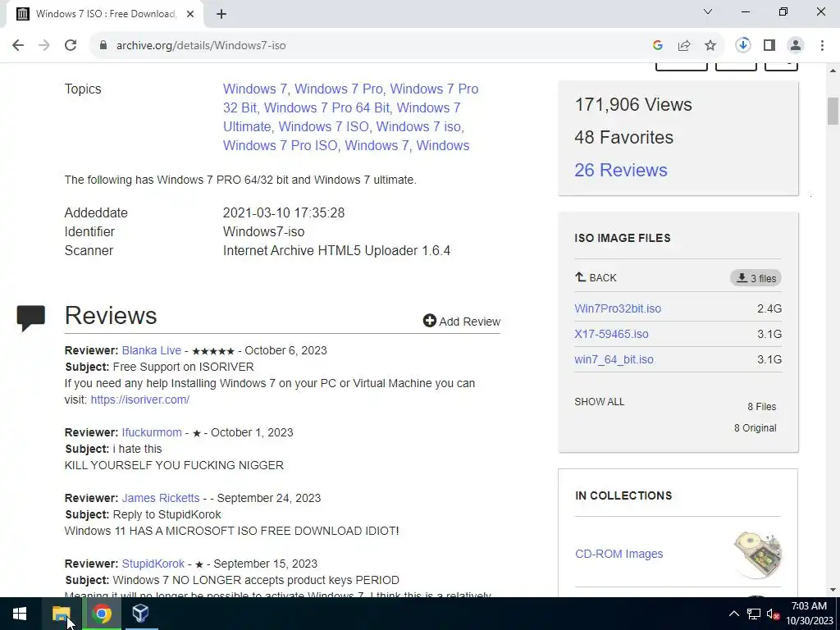The image size is (840, 630).
Task: Visit the isoriver.com link
Action: click(x=139, y=399)
